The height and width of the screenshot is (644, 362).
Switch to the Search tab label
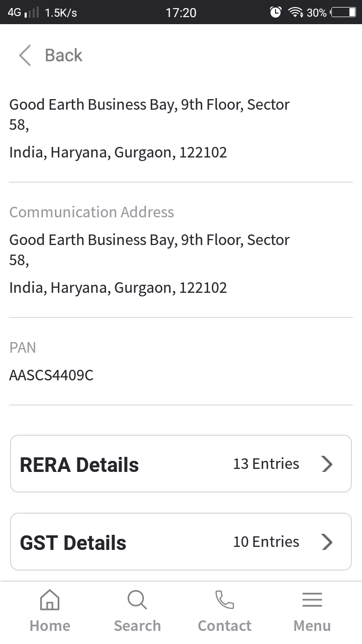click(x=137, y=626)
